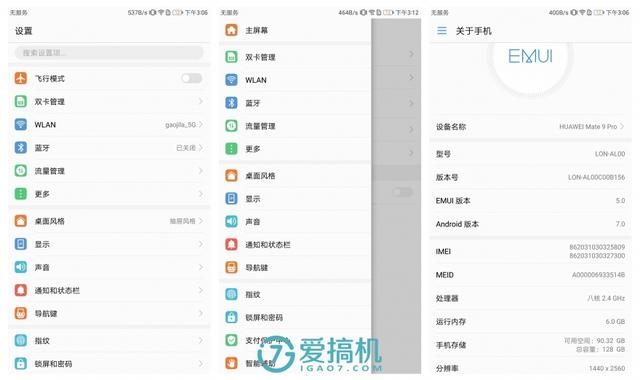This screenshot has height=380, width=640.
Task: Tap WLAN icon in left settings list
Action: click(21, 124)
